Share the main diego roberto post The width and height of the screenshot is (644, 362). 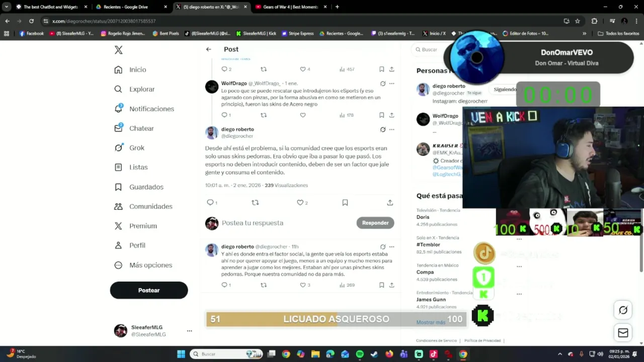pos(390,203)
